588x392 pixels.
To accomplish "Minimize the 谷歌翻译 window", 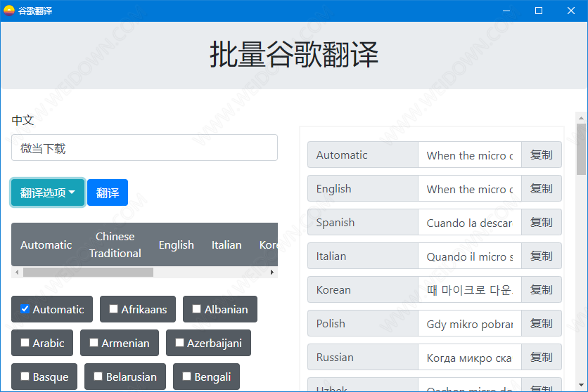I will [x=506, y=11].
